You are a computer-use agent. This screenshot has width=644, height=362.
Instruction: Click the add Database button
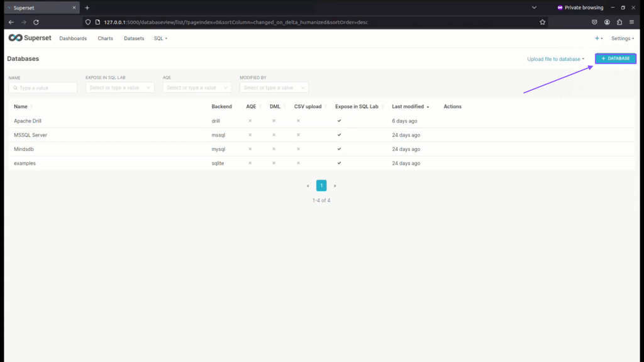(x=616, y=58)
